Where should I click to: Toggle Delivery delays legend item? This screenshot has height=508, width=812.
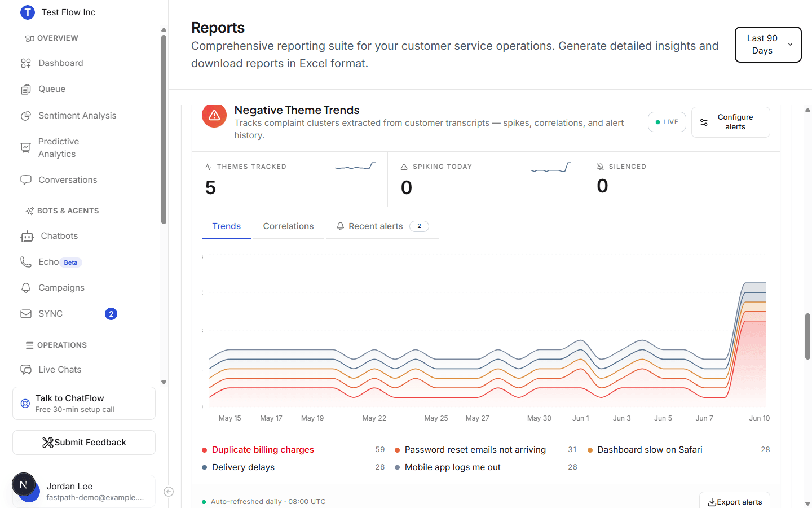pos(293,467)
